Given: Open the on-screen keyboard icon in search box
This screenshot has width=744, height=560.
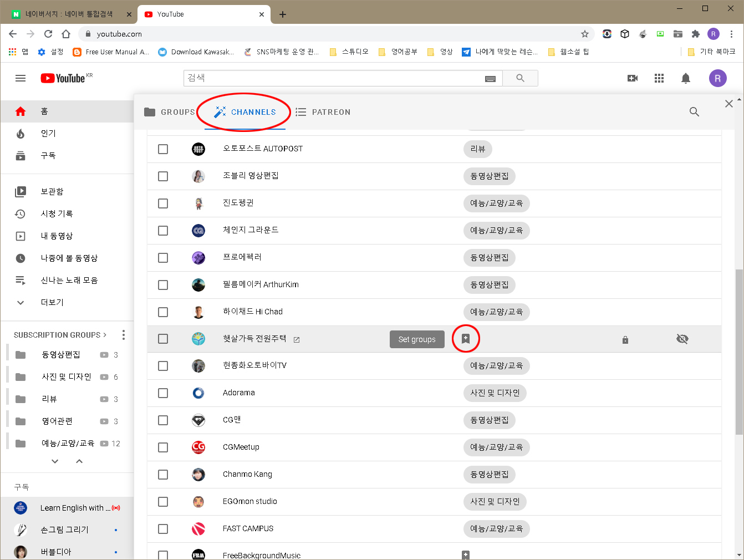Looking at the screenshot, I should tap(490, 79).
